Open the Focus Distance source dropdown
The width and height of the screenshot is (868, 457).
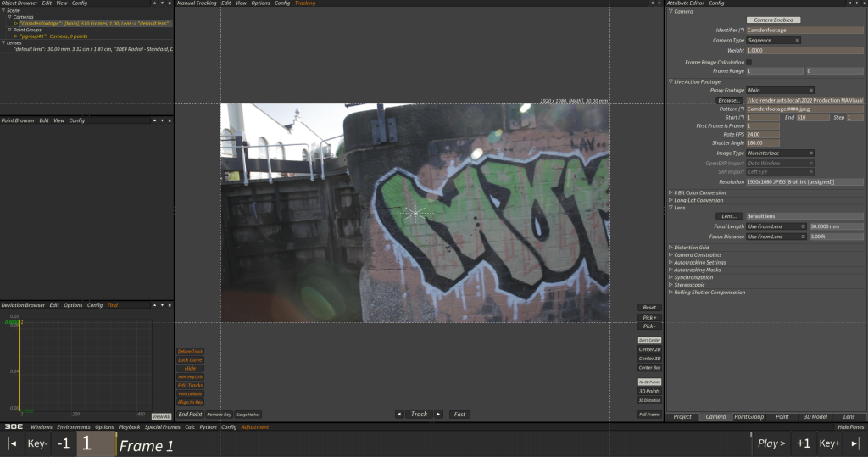point(776,237)
